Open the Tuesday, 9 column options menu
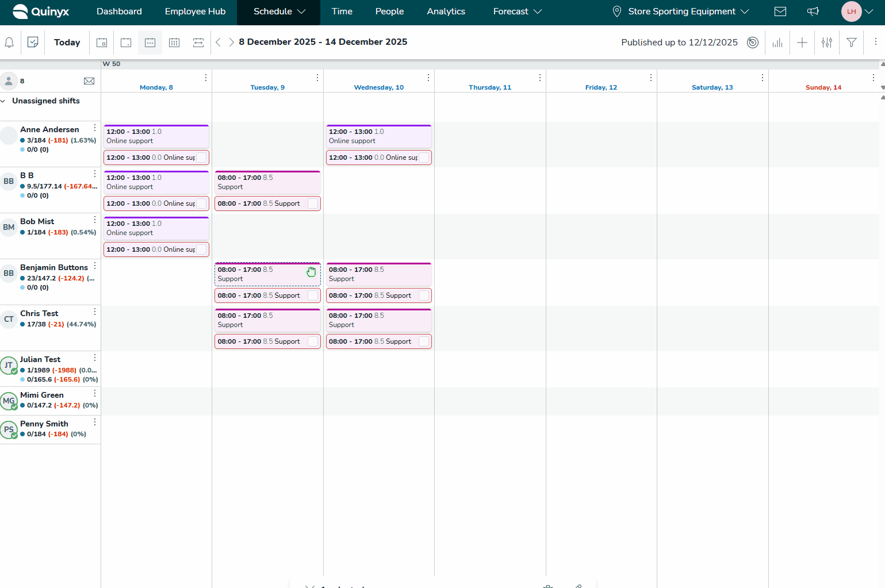The height and width of the screenshot is (588, 885). coord(317,78)
